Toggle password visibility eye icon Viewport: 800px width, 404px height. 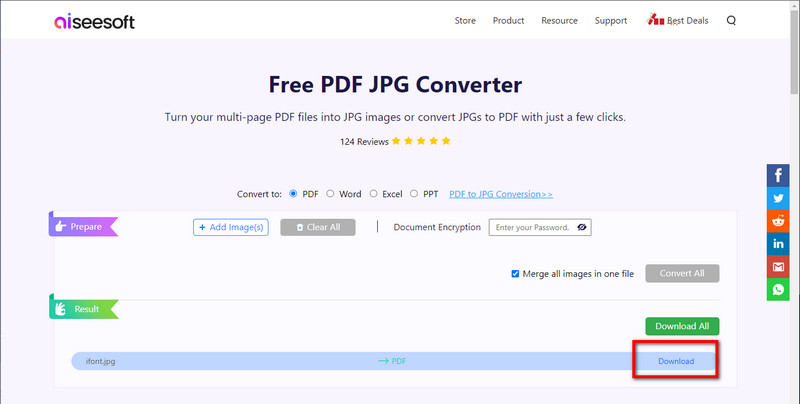582,228
